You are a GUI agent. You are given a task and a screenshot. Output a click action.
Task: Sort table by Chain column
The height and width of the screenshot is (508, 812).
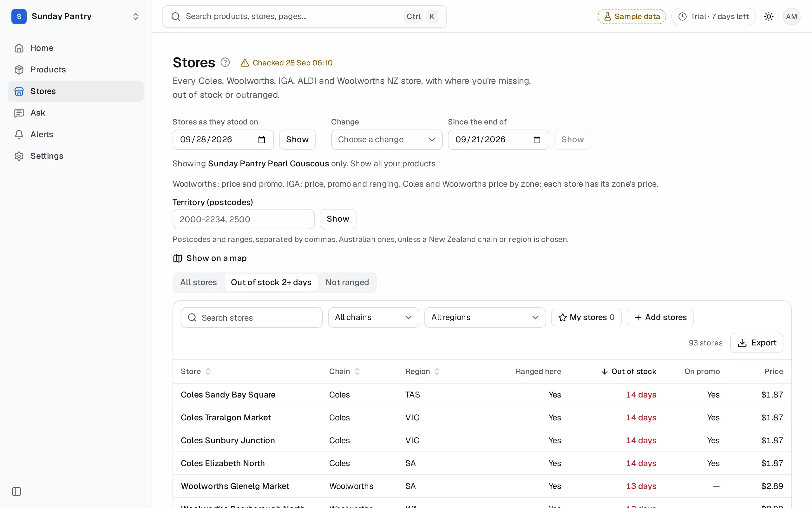pyautogui.click(x=344, y=371)
